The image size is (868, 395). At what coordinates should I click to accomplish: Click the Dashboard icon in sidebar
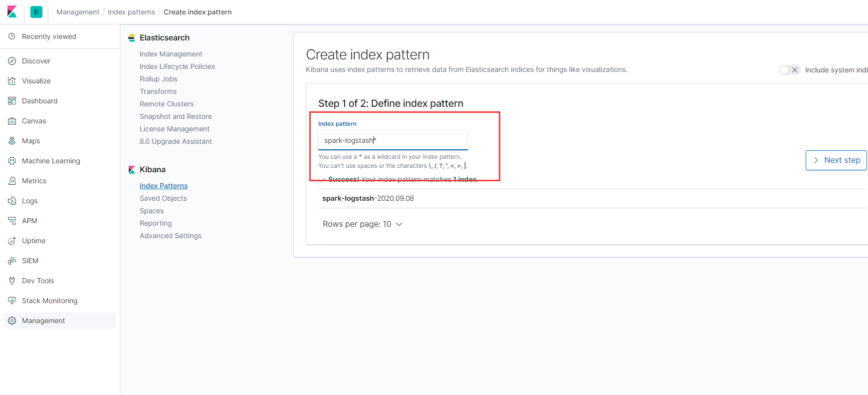pos(12,101)
